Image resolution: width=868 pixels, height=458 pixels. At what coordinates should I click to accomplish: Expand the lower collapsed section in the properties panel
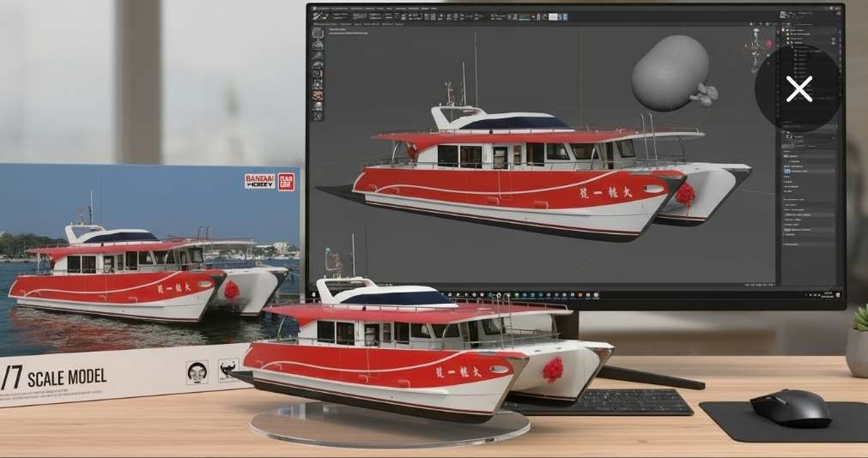(x=786, y=234)
